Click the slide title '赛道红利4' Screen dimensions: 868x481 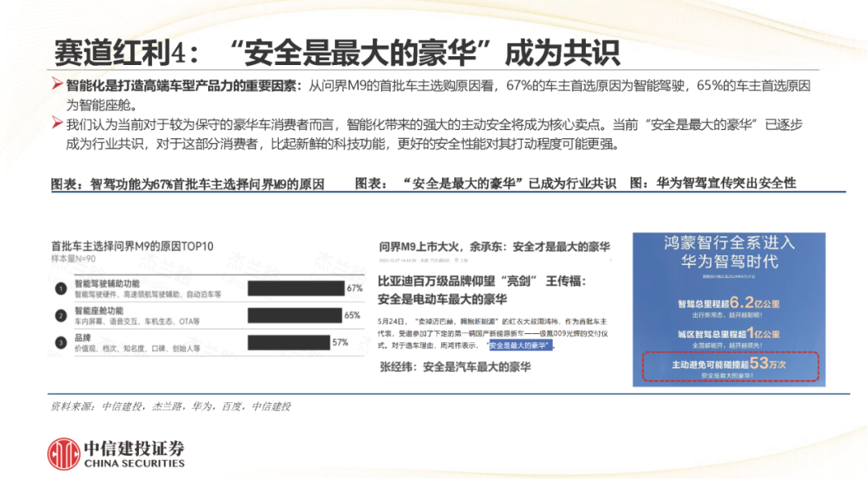pos(337,53)
